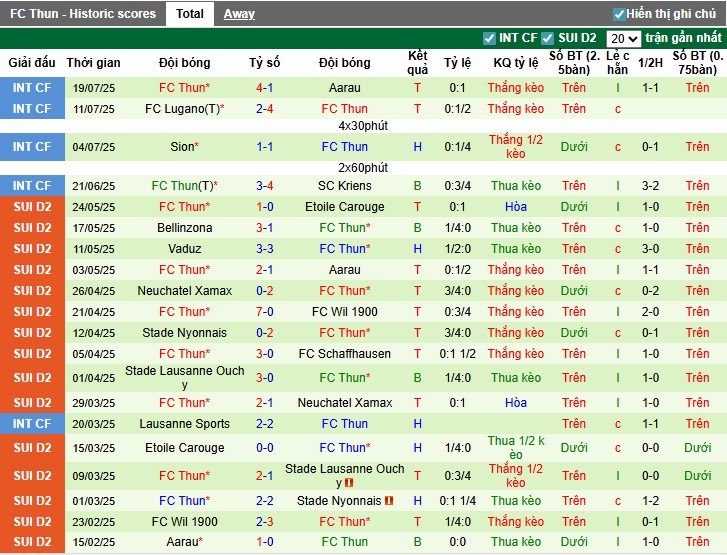Click FC Wil 1900 home team on 23/02/25
The width and height of the screenshot is (727, 555).
(x=185, y=522)
